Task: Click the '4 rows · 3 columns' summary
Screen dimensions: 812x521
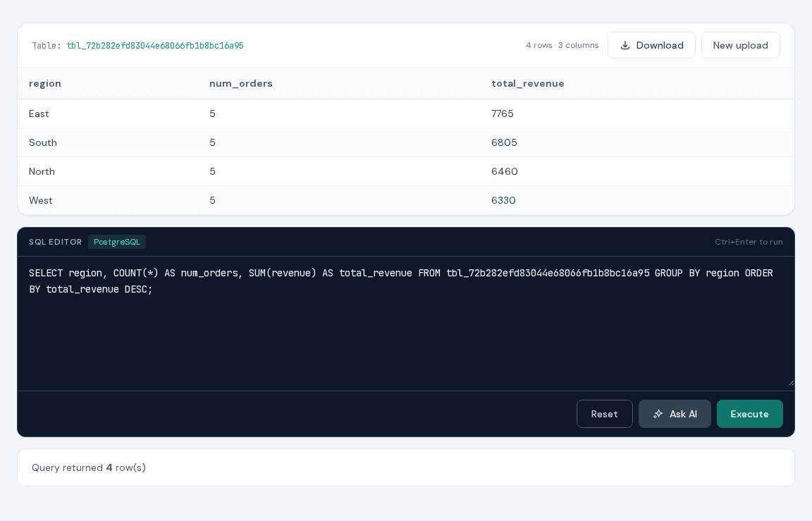Action: pos(562,46)
